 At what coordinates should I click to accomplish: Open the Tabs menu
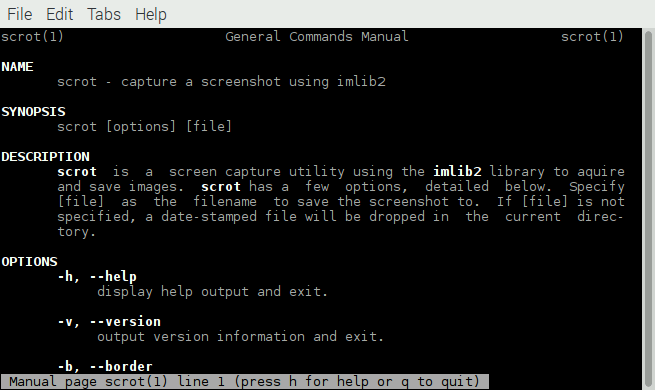104,14
